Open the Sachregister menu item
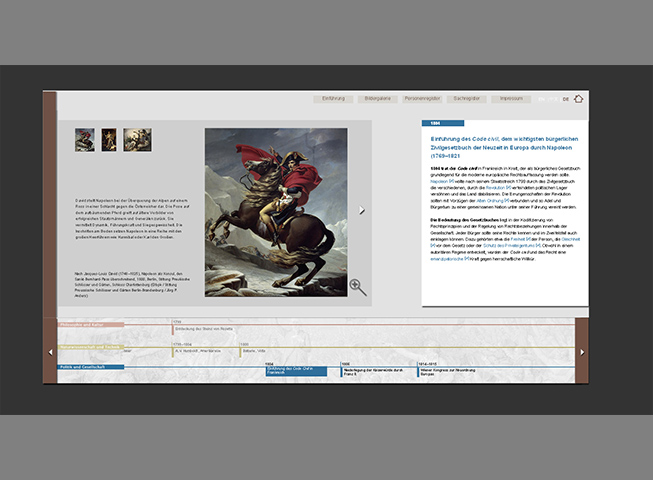The width and height of the screenshot is (653, 480). tap(466, 99)
